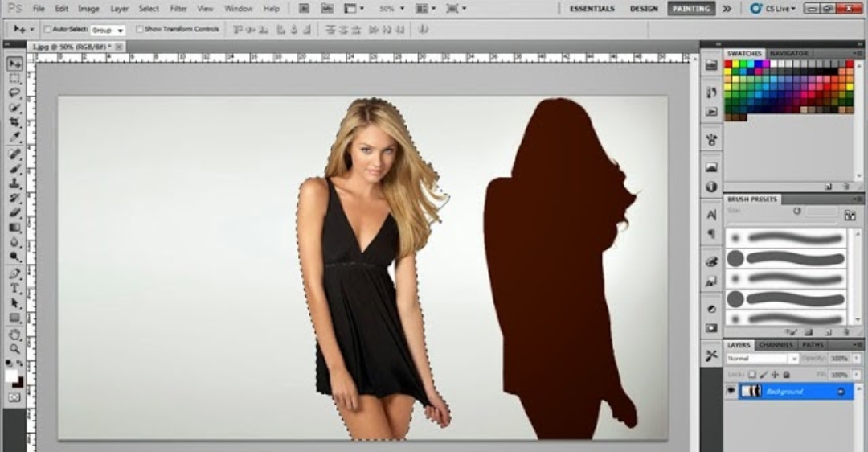Screen dimensions: 868x452
Task: Pick the Crop tool
Action: [x=14, y=122]
